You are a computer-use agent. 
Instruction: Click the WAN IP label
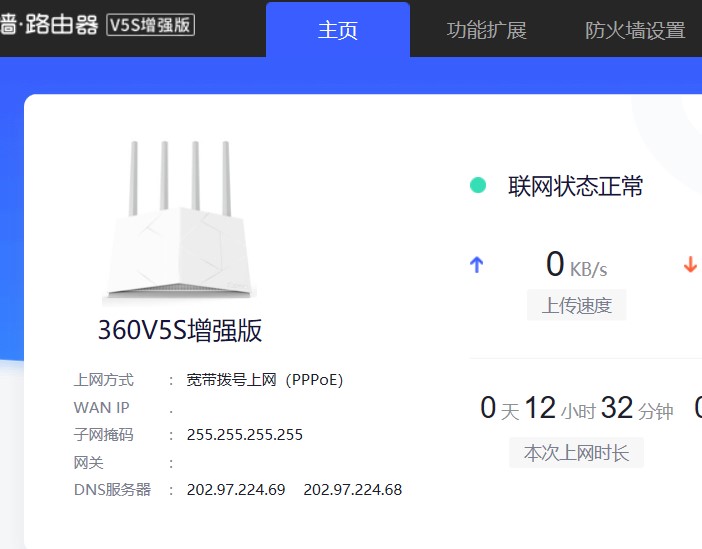point(102,407)
